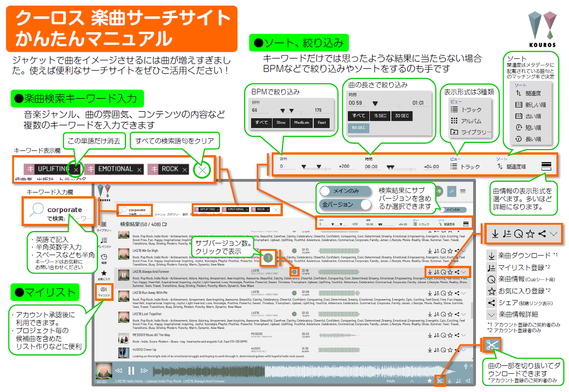Open マイリスト in the site sidebar

click(x=104, y=292)
